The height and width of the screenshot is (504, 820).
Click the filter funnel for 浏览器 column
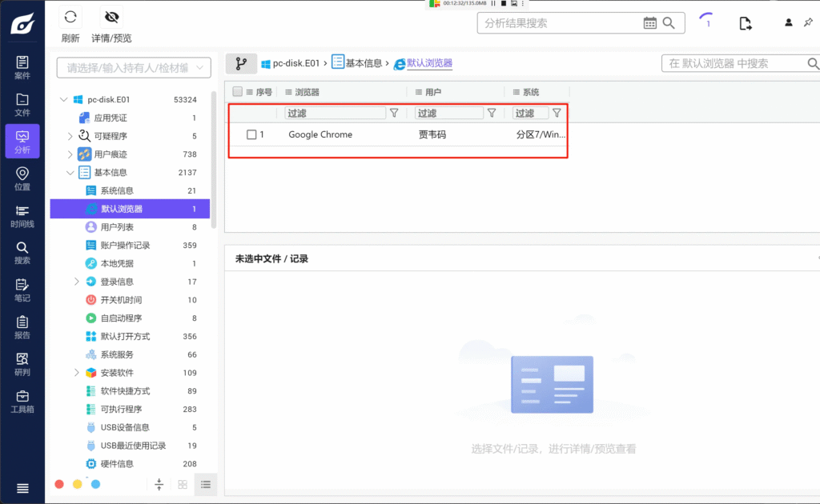394,113
